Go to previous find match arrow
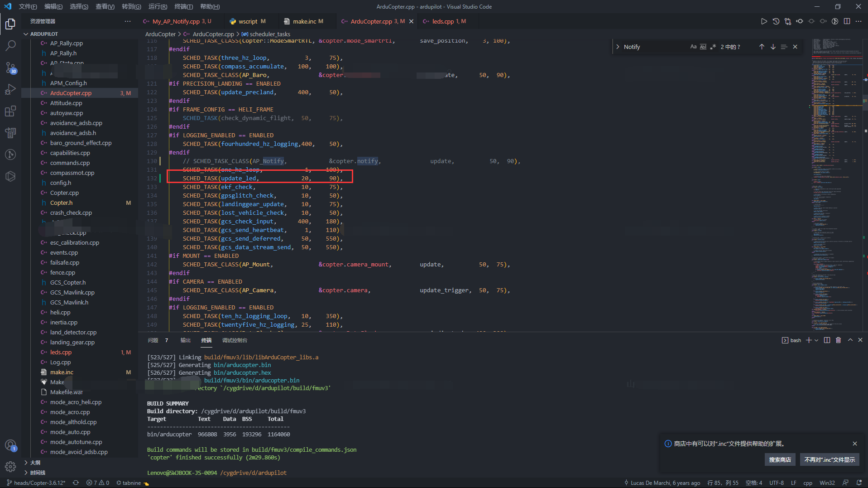Viewport: 868px width, 488px height. (x=762, y=47)
